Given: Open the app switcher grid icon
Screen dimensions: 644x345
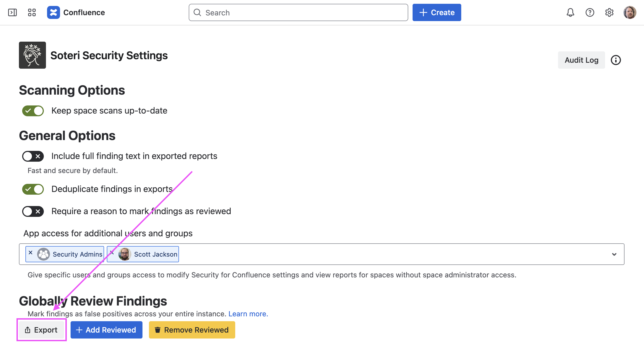Looking at the screenshot, I should 32,12.
